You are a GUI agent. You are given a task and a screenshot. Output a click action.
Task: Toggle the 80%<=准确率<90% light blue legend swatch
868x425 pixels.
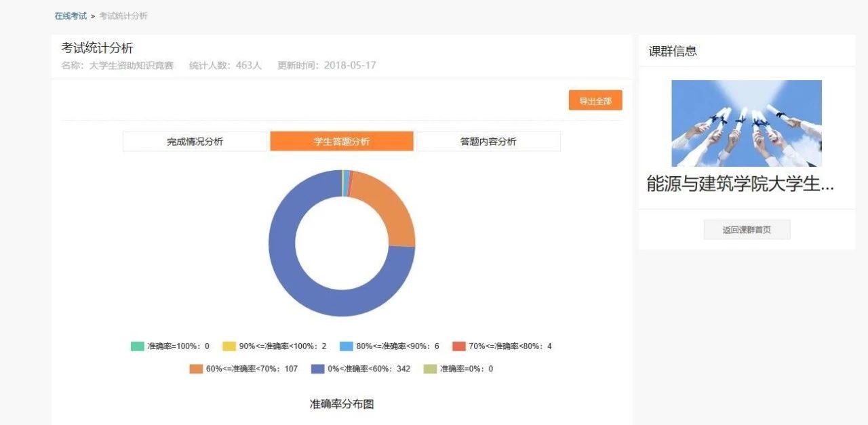pyautogui.click(x=347, y=346)
